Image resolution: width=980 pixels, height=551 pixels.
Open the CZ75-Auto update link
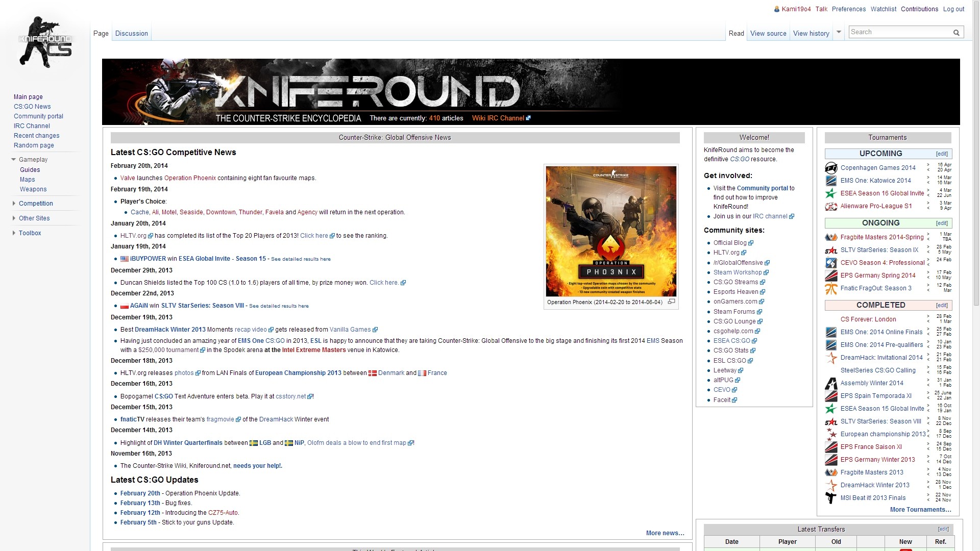(x=223, y=513)
